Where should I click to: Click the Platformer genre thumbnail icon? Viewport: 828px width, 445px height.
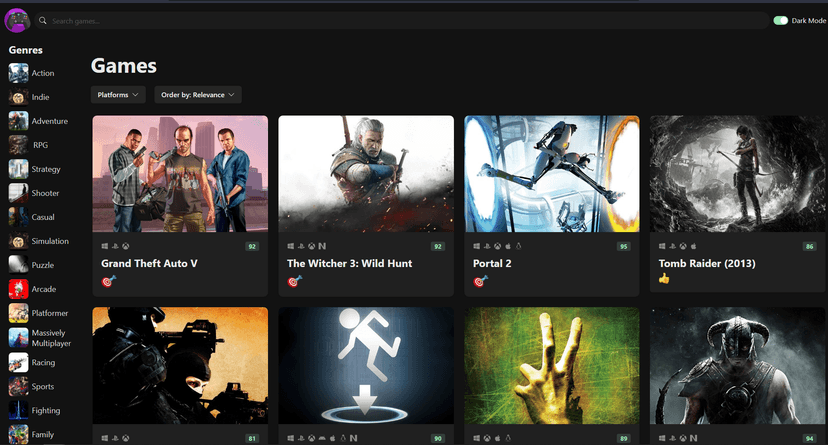18,313
